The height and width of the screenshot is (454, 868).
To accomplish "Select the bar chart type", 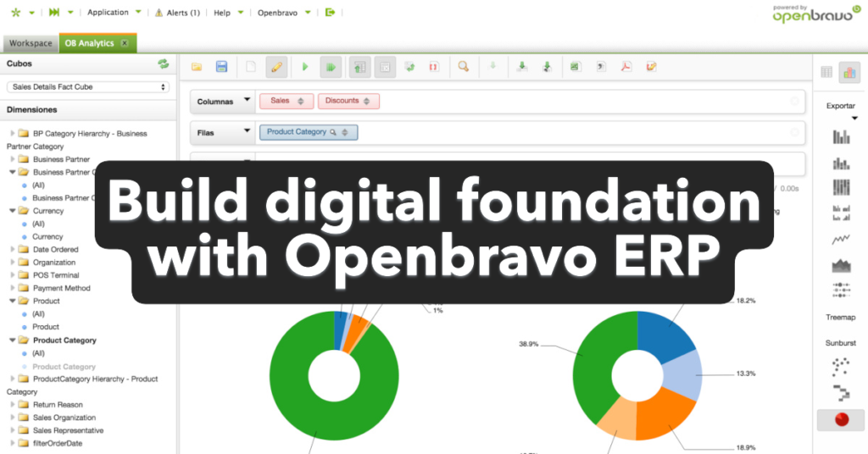I will [x=841, y=136].
